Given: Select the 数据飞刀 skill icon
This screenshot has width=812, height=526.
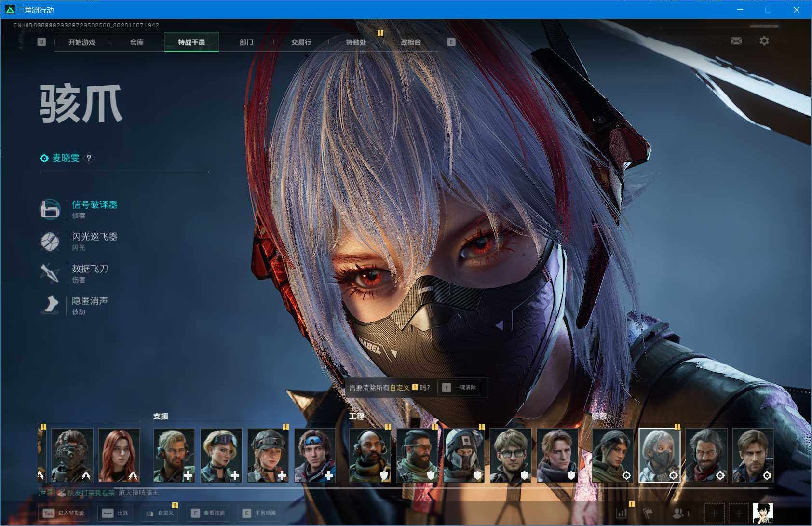Looking at the screenshot, I should (50, 273).
